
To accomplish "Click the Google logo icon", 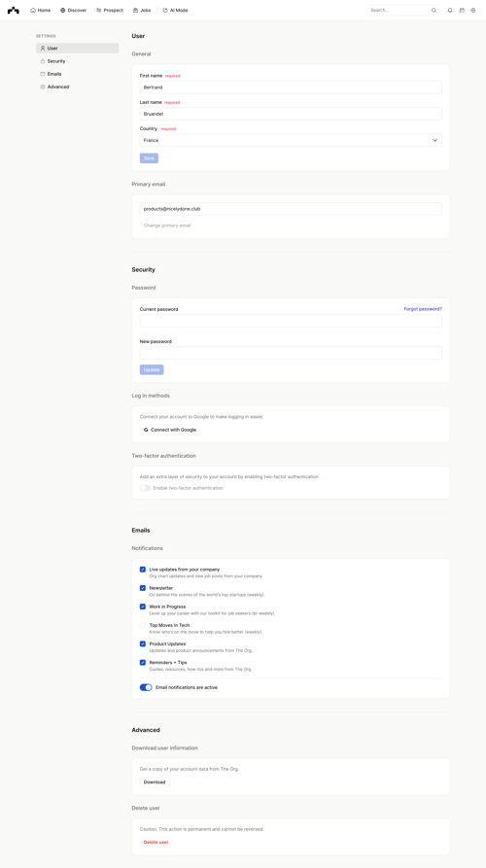I will (x=146, y=430).
